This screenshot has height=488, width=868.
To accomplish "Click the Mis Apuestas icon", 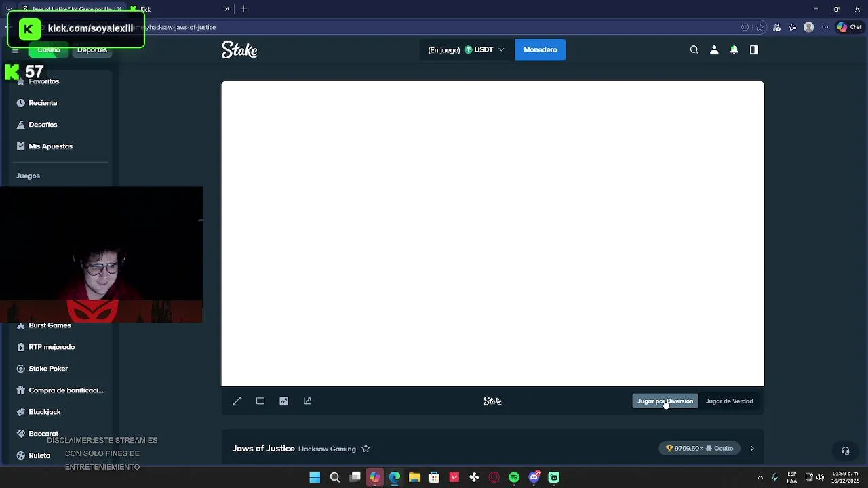I will coord(20,146).
